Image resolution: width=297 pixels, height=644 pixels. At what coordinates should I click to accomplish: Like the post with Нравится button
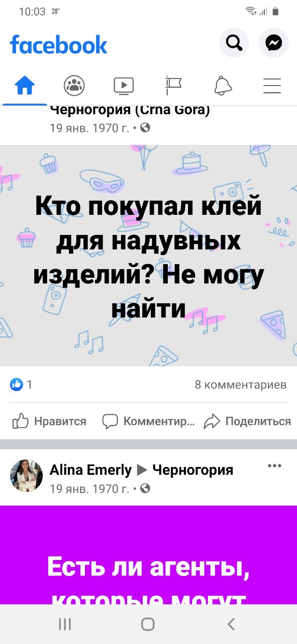[x=49, y=421]
